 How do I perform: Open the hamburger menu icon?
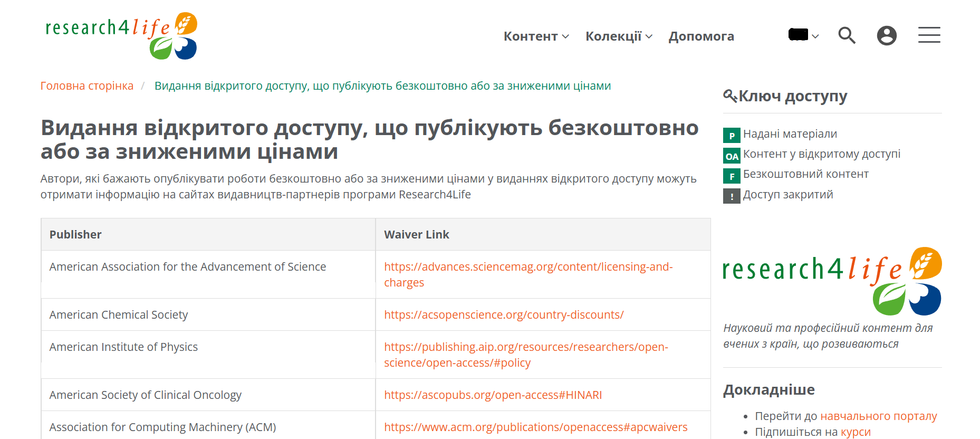tap(929, 35)
